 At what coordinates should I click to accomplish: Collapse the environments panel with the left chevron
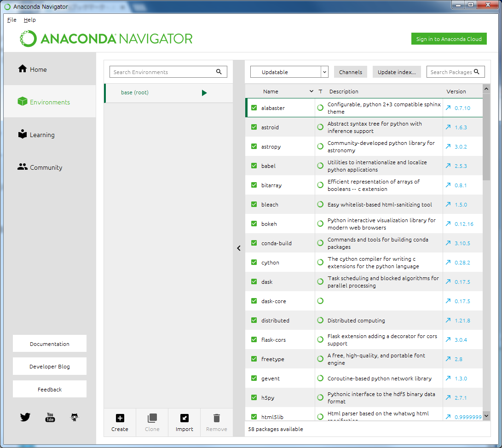click(238, 248)
